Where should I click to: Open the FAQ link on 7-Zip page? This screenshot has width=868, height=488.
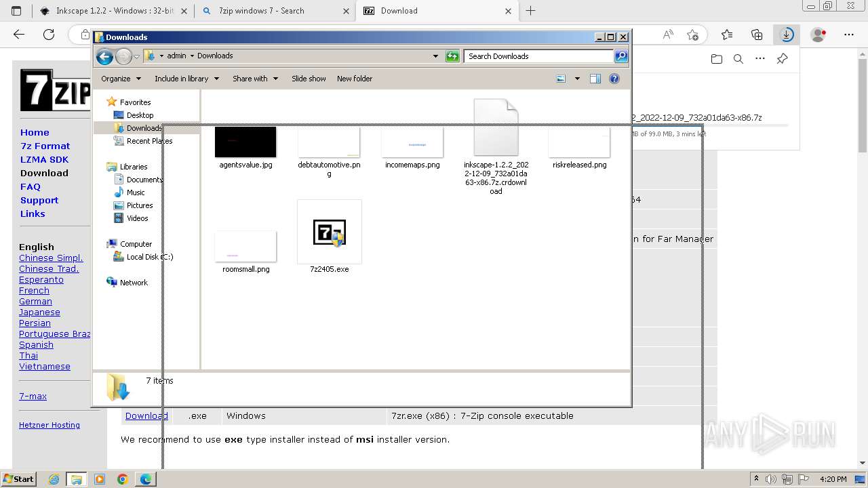click(x=31, y=186)
